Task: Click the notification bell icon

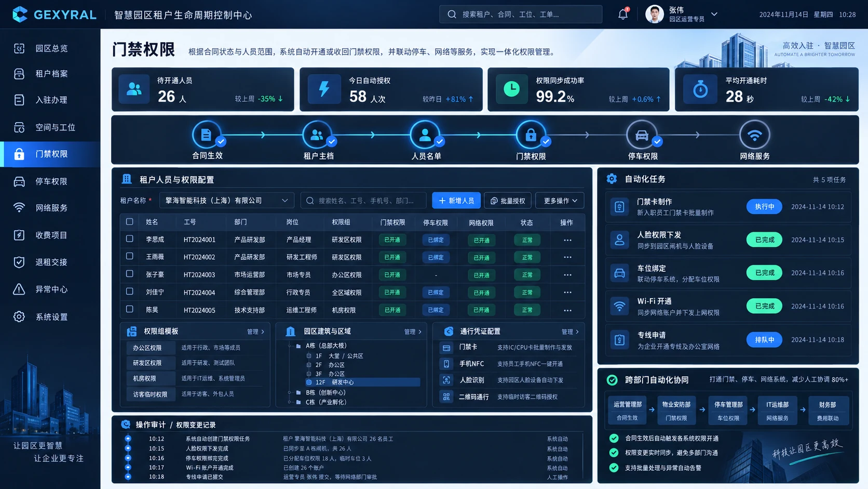Action: (623, 14)
